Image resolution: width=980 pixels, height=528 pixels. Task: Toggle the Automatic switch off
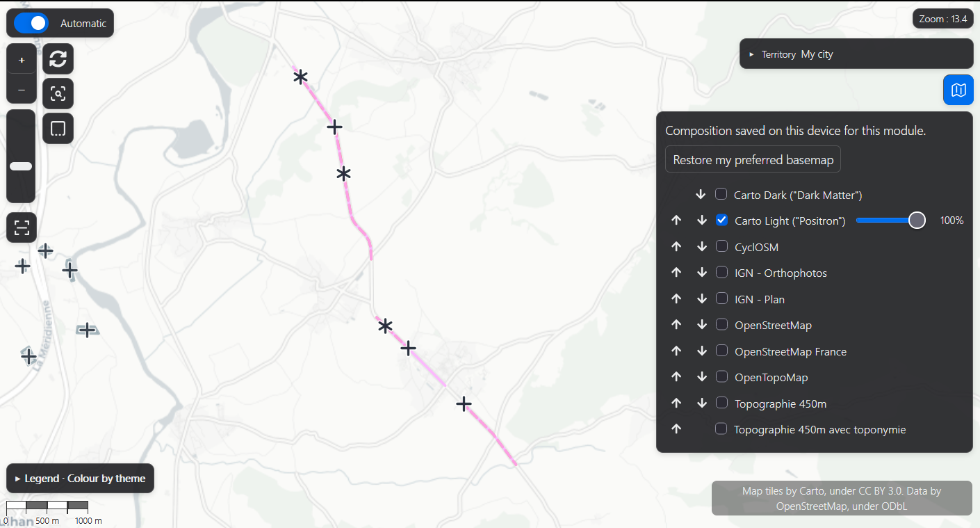[x=31, y=23]
